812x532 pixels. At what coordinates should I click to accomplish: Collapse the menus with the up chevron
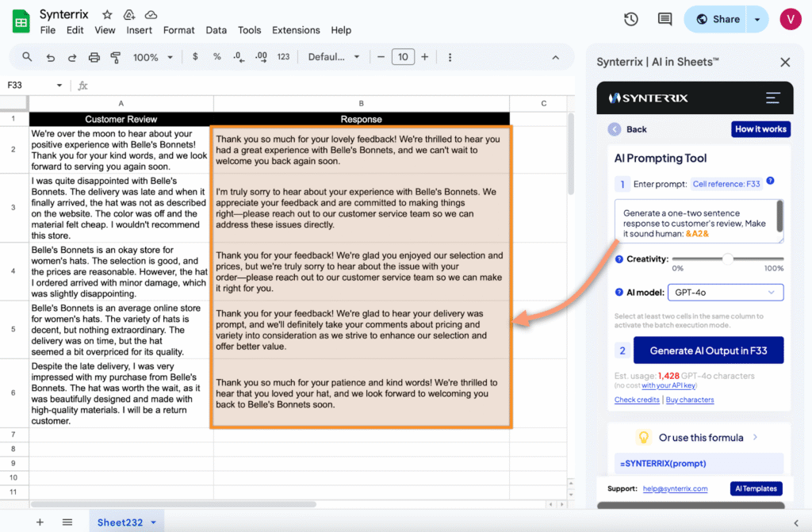tap(556, 58)
